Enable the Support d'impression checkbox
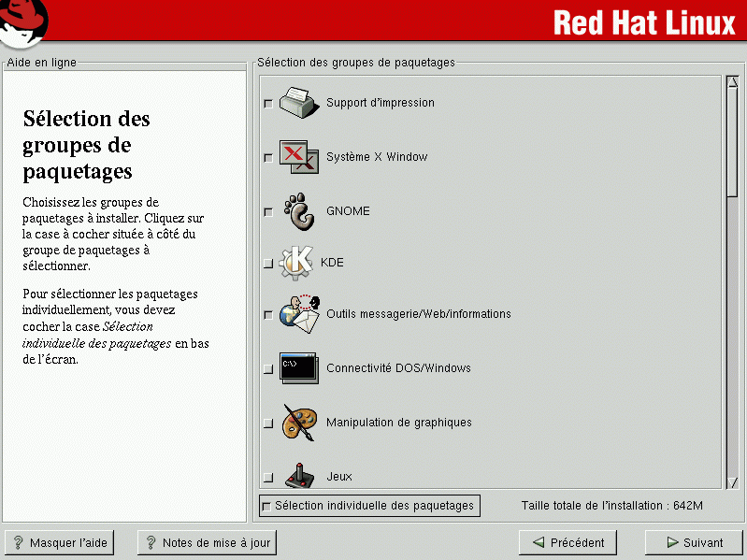The height and width of the screenshot is (560, 747). point(268,104)
